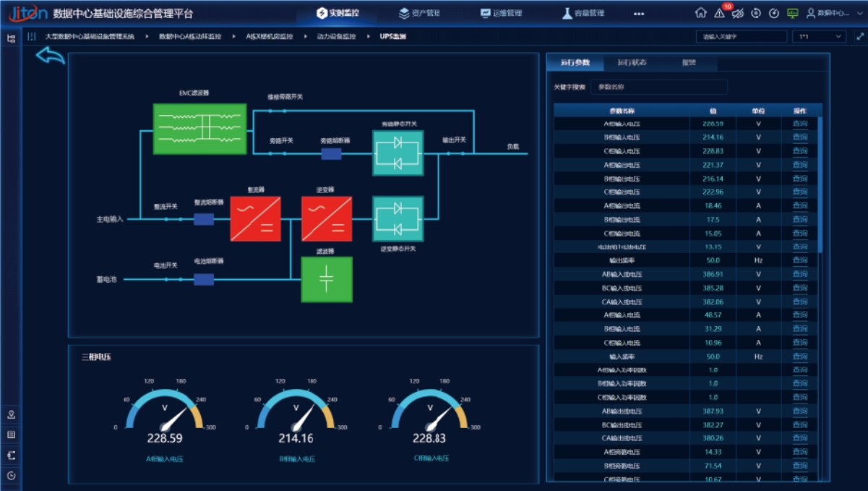Click the bypass static switch (旁路静态开关) block
Viewport: 868px width, 491px height.
tap(398, 153)
